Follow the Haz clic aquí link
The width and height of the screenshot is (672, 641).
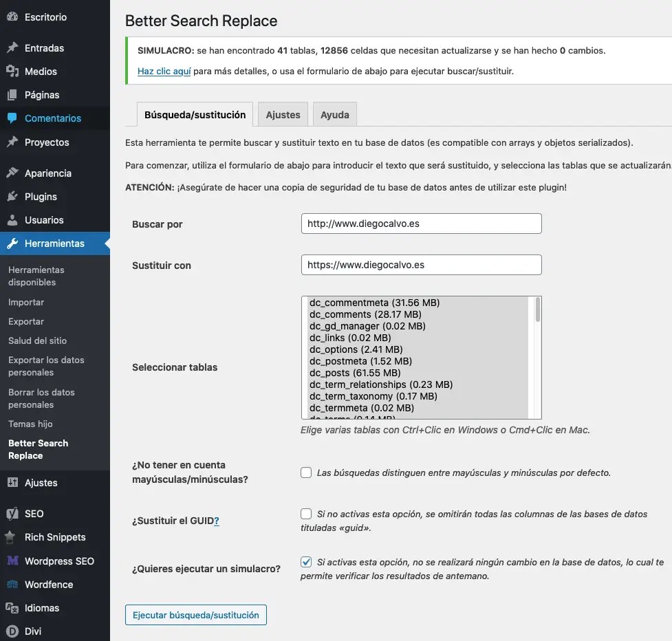pyautogui.click(x=164, y=71)
